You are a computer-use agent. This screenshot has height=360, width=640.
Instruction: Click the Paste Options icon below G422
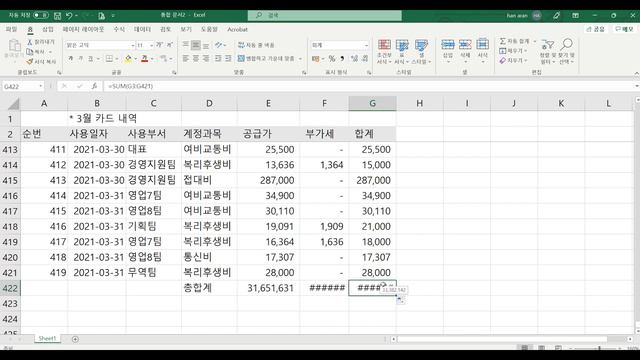(400, 300)
